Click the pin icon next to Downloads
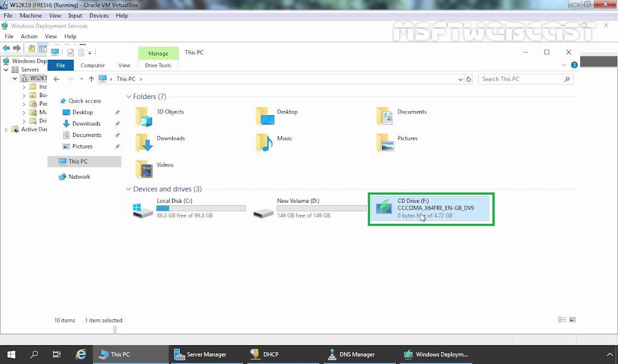618x364 pixels. pos(117,124)
